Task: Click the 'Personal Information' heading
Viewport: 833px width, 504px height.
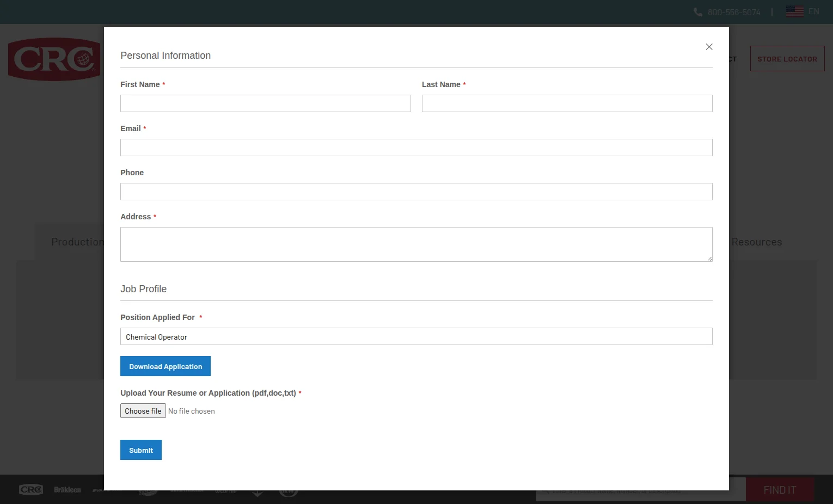Action: [x=166, y=56]
